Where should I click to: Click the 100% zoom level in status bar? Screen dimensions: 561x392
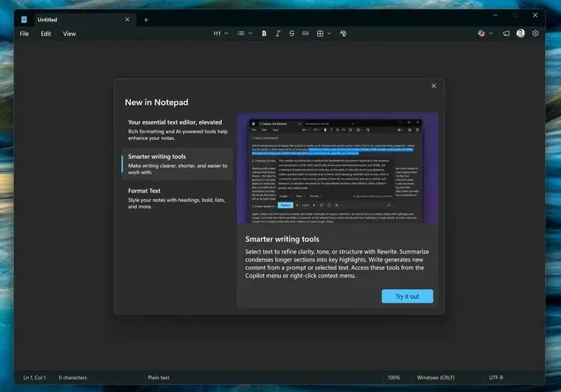[394, 377]
